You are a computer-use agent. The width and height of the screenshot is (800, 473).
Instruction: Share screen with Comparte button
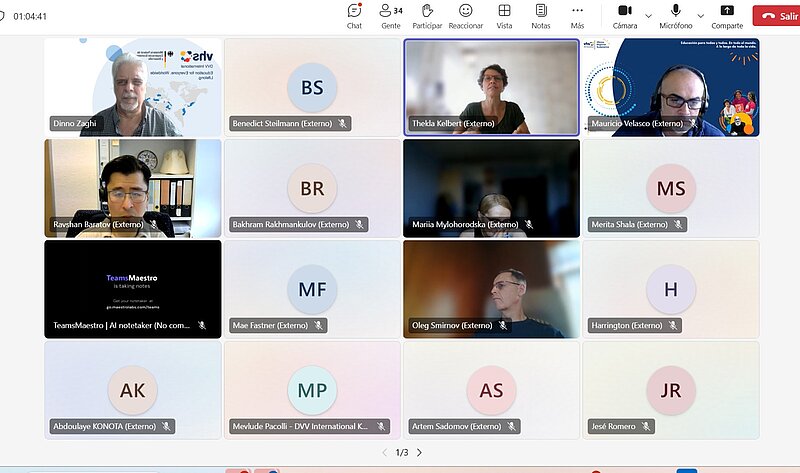coord(727,15)
